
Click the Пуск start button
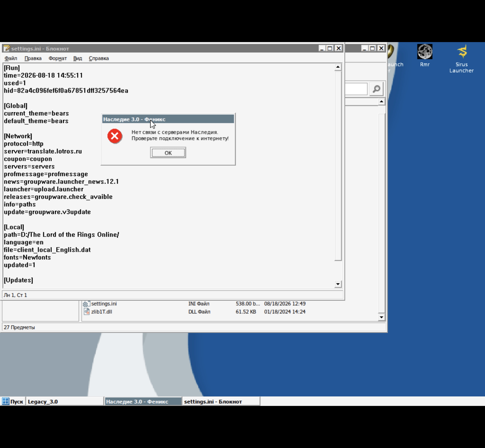[13, 401]
